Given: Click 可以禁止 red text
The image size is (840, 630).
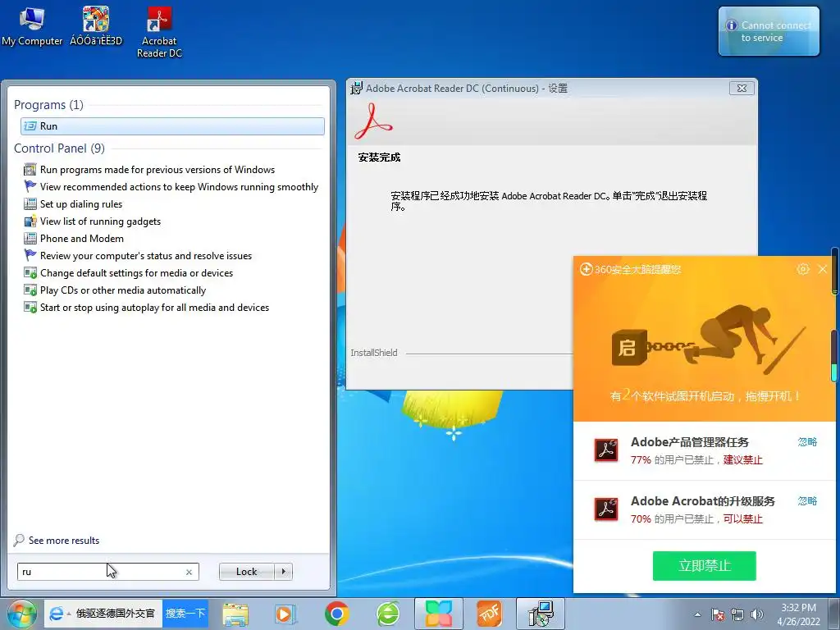Looking at the screenshot, I should pos(742,518).
